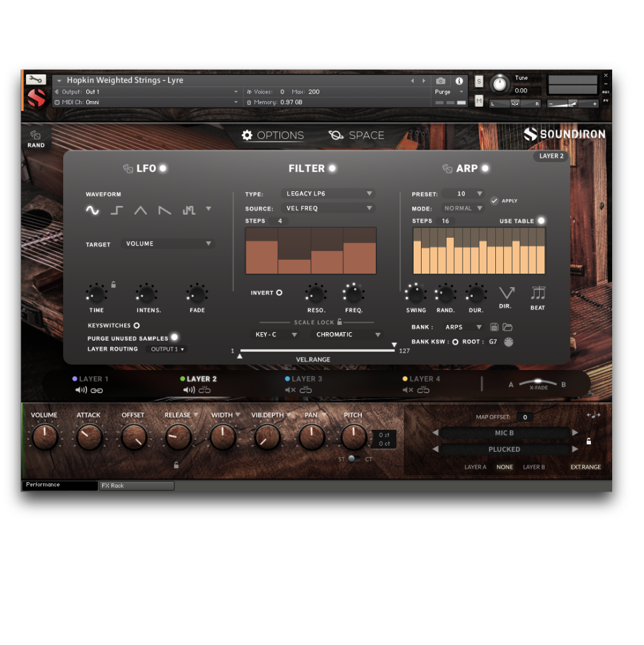Image resolution: width=644 pixels, height=645 pixels.
Task: Click the VEL.RANGE slider bar
Action: pos(317,351)
